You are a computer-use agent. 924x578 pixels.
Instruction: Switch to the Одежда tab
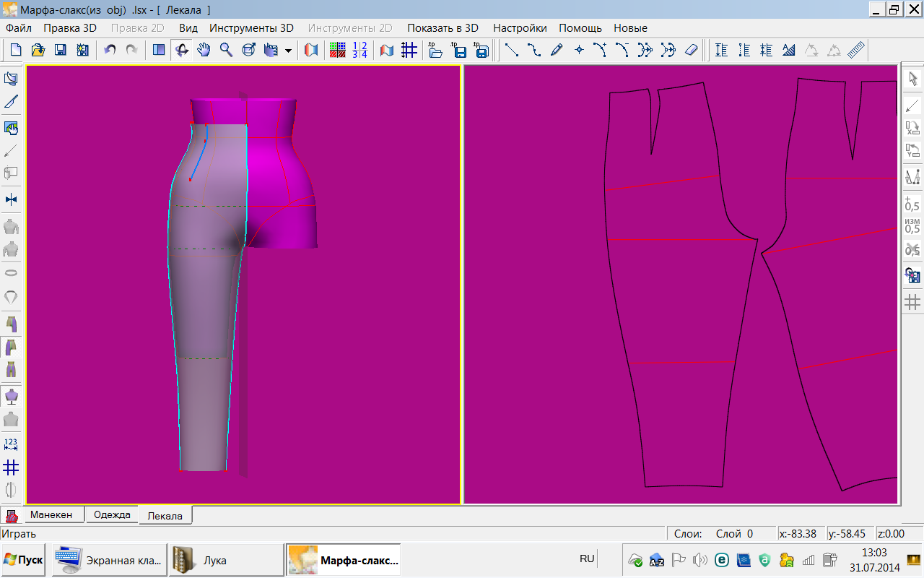click(x=112, y=514)
